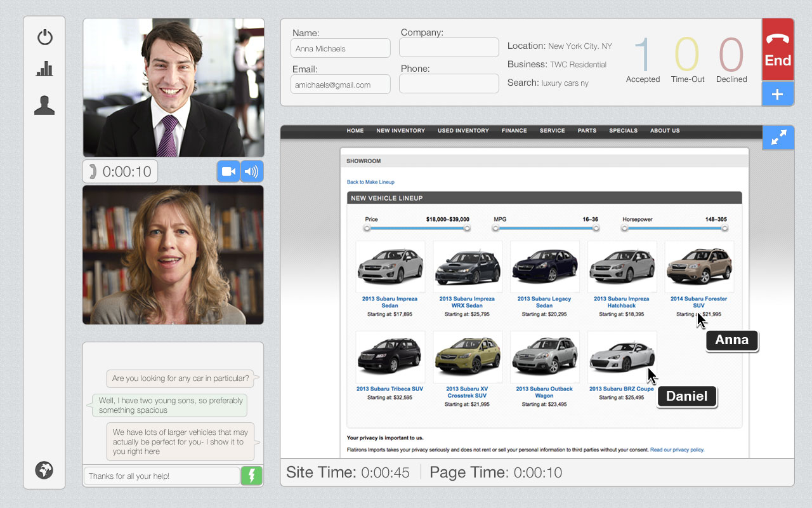Image resolution: width=812 pixels, height=508 pixels.
Task: Select the Finance menu item
Action: tap(514, 131)
